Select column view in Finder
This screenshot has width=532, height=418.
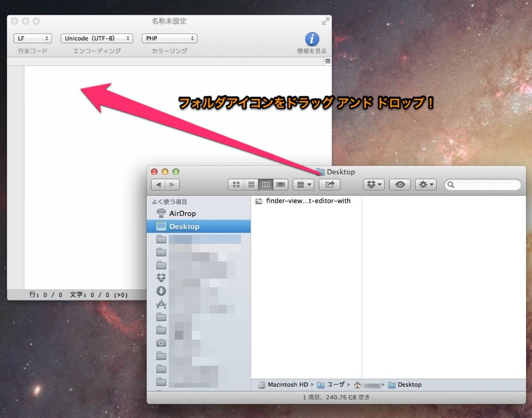tap(265, 185)
